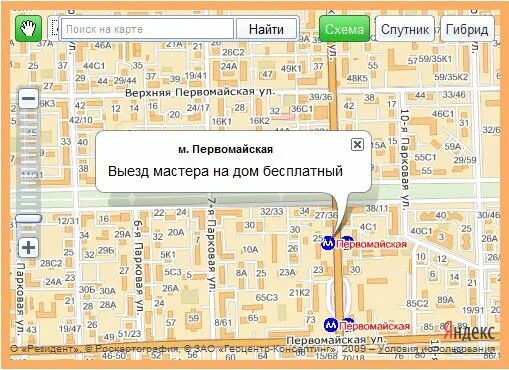The width and height of the screenshot is (509, 370).
Task: Click building number 28С2
Action: [x=51, y=263]
